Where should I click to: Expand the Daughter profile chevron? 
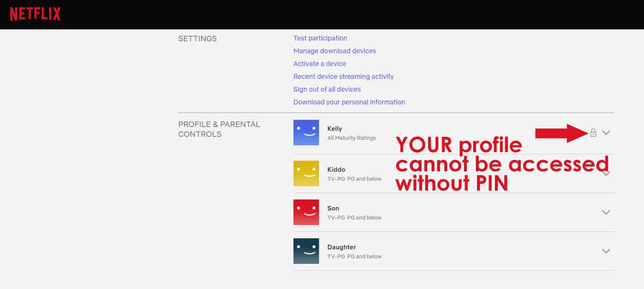click(606, 251)
